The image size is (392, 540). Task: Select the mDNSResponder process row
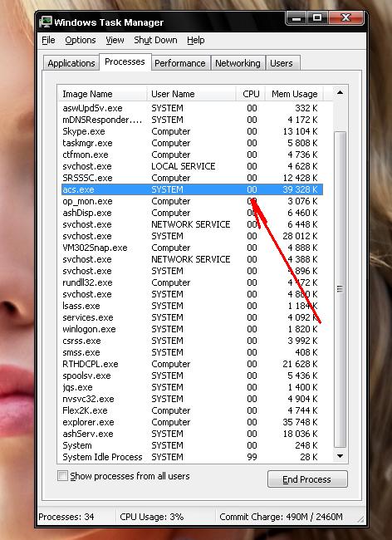[x=190, y=120]
